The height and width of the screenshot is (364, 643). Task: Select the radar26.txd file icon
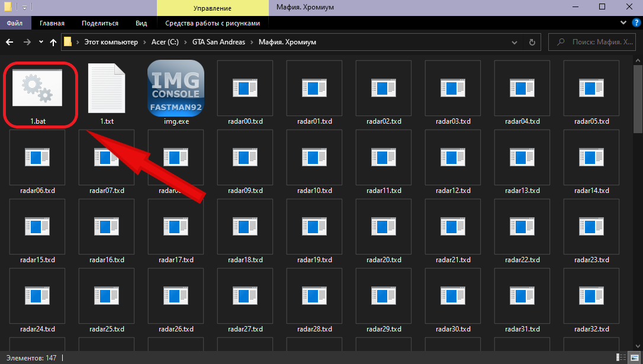click(176, 295)
